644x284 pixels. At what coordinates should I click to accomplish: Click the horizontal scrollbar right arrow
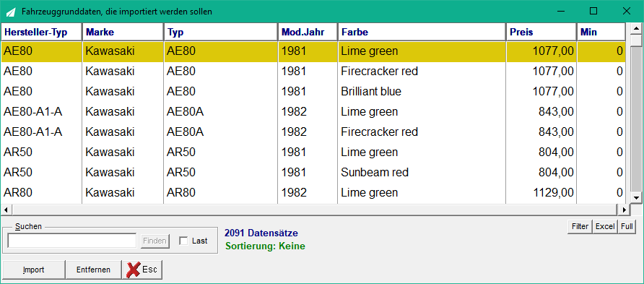click(x=624, y=210)
